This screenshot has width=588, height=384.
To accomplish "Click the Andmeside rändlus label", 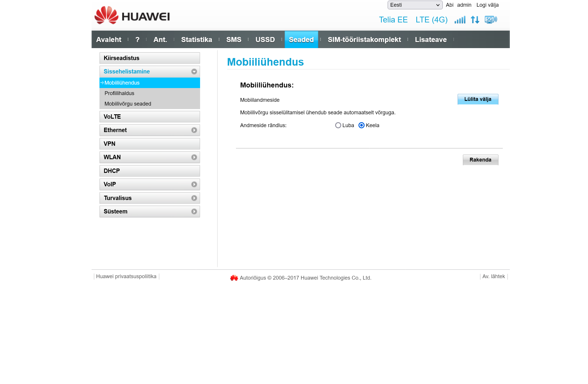I will [263, 125].
